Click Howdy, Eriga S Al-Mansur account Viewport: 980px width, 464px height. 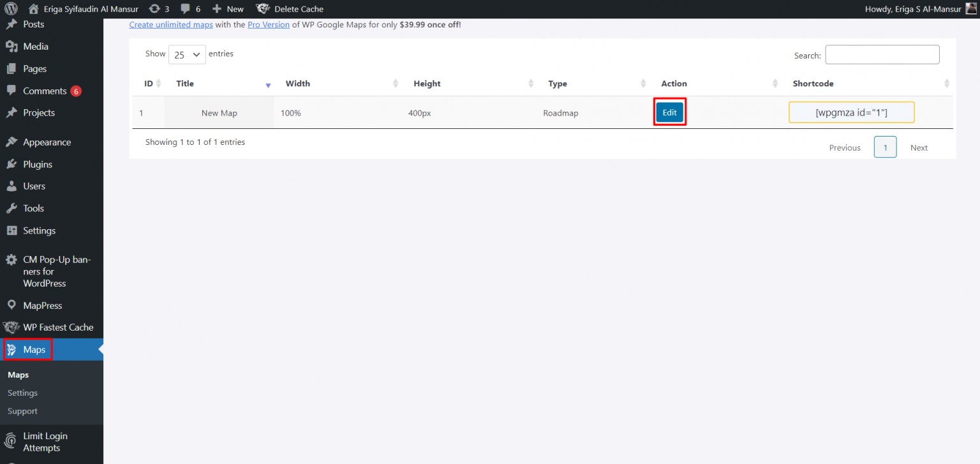click(912, 9)
